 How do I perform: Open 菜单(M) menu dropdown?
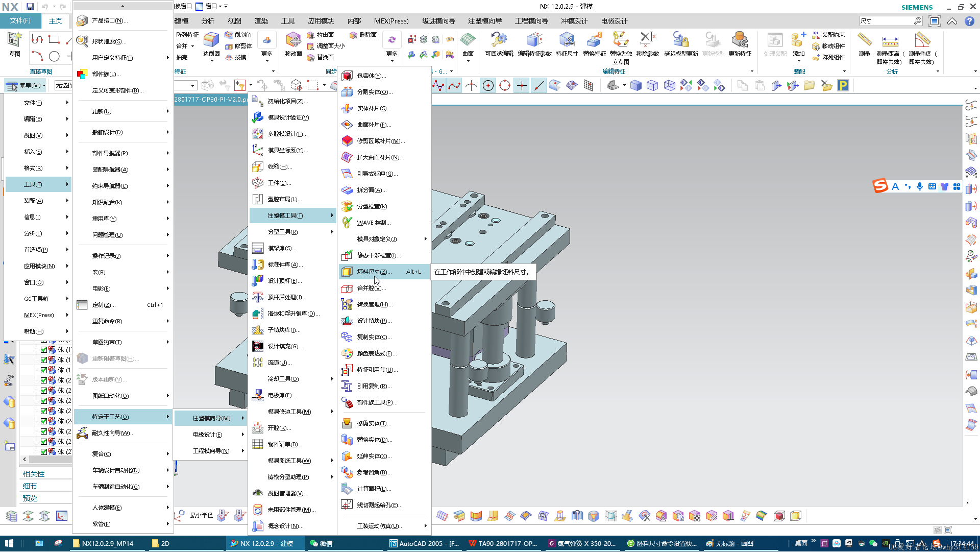coord(26,85)
